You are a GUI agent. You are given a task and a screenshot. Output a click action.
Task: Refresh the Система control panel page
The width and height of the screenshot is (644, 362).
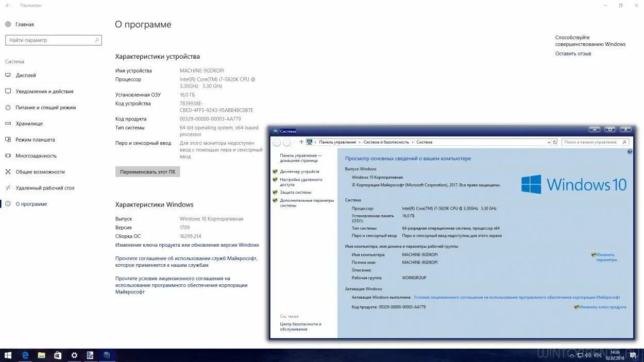coord(555,142)
